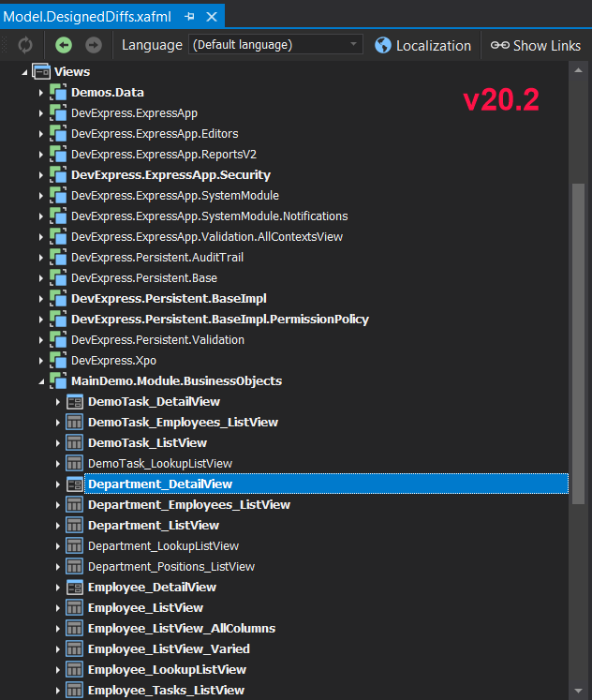592x700 pixels.
Task: Expand the DevExpress.Persistent.Validation node
Action: click(x=41, y=340)
